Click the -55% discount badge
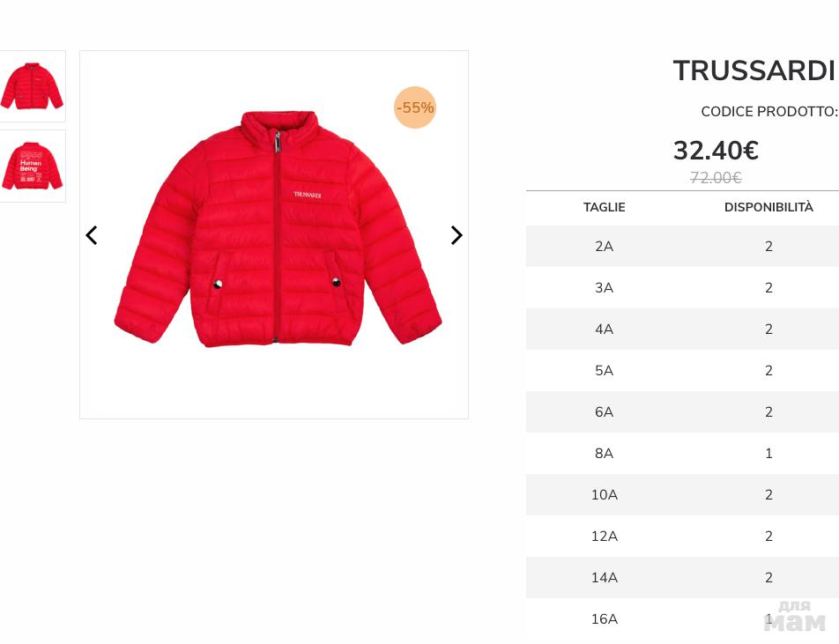The image size is (839, 644). [414, 107]
